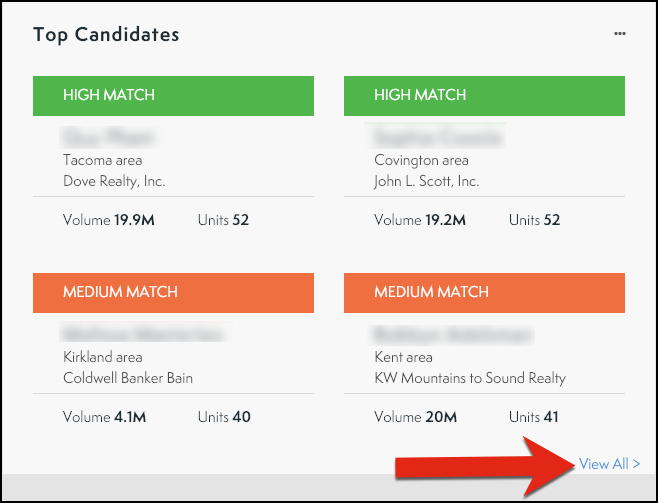Open the Kirkland area medium match header
Image resolution: width=658 pixels, height=503 pixels.
[174, 292]
